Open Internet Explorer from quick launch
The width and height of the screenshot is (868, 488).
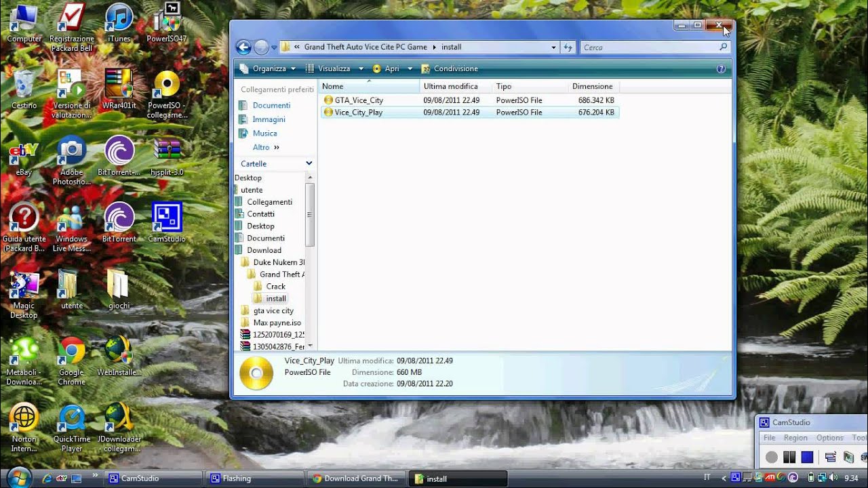(x=47, y=479)
